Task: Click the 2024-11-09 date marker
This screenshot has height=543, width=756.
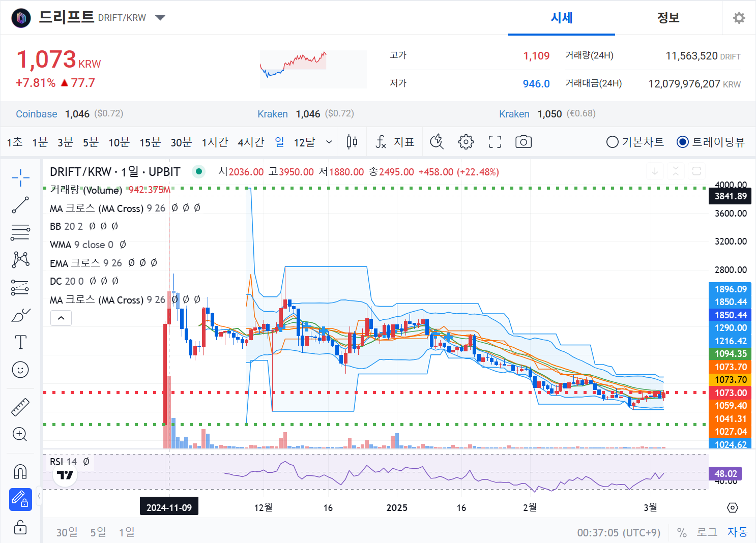Action: 169,507
